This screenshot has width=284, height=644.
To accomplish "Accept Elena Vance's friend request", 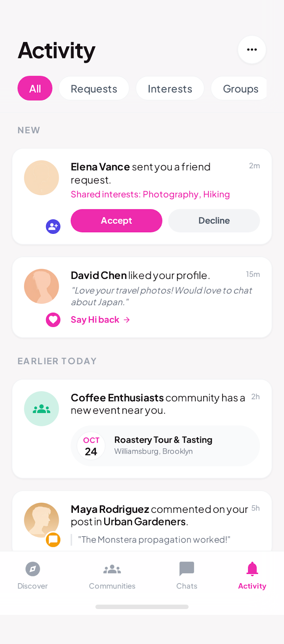I will tap(116, 221).
